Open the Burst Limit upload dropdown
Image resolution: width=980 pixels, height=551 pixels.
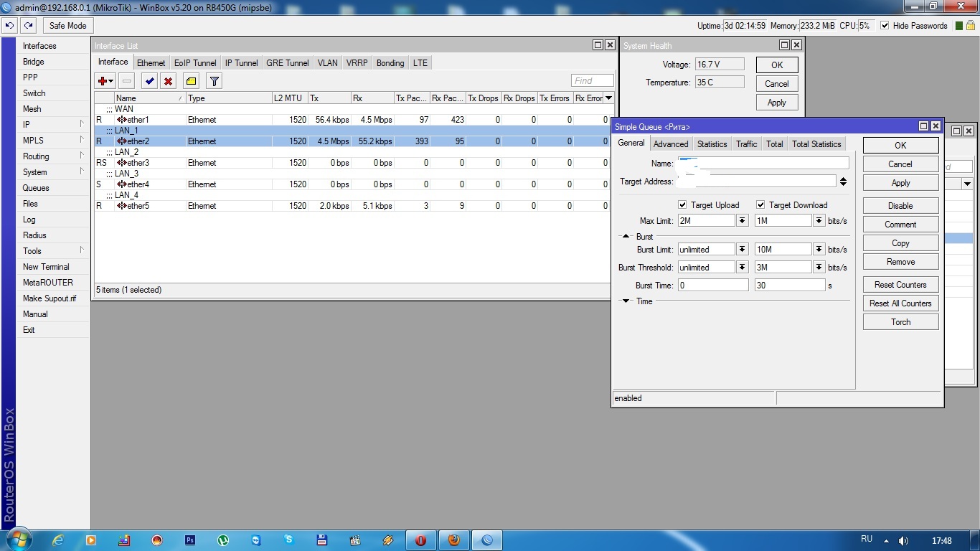(743, 250)
